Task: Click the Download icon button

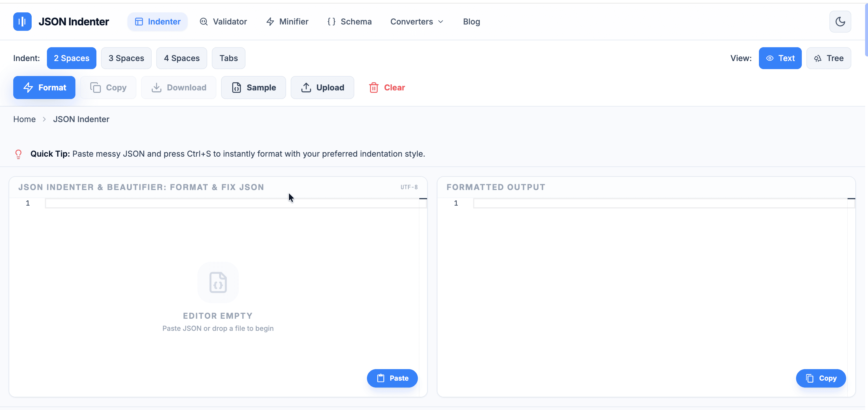Action: point(156,87)
